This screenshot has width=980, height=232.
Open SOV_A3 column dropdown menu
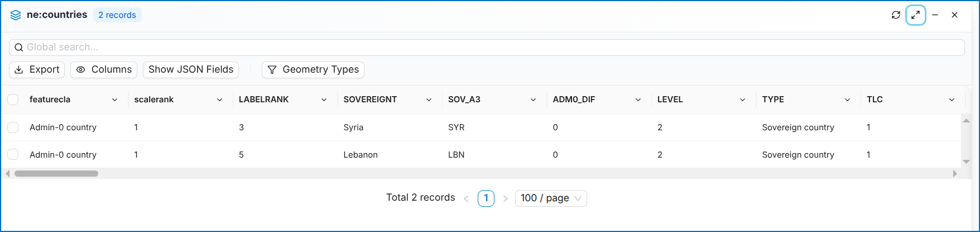533,100
